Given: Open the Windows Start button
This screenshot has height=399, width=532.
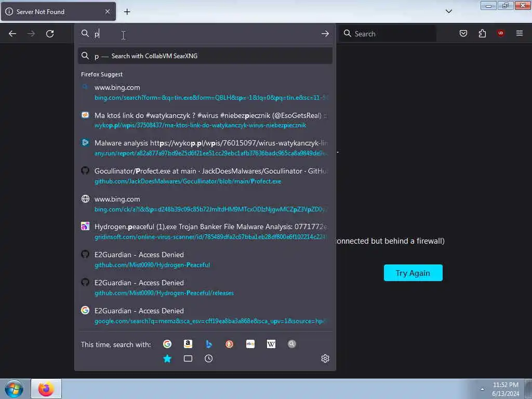Looking at the screenshot, I should 14,389.
